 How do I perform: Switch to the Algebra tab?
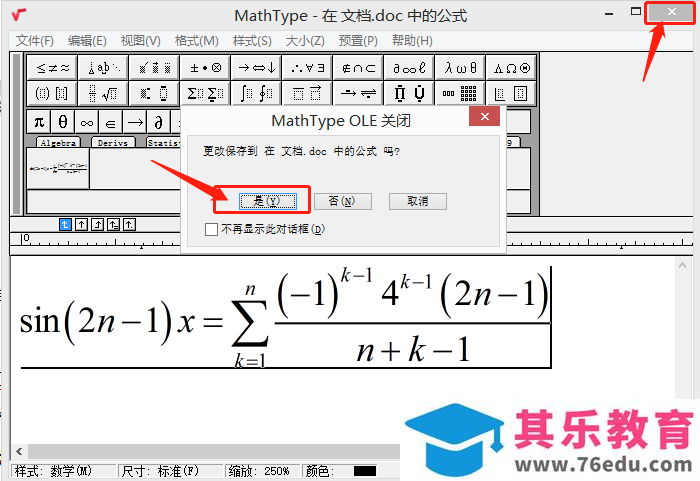(58, 142)
